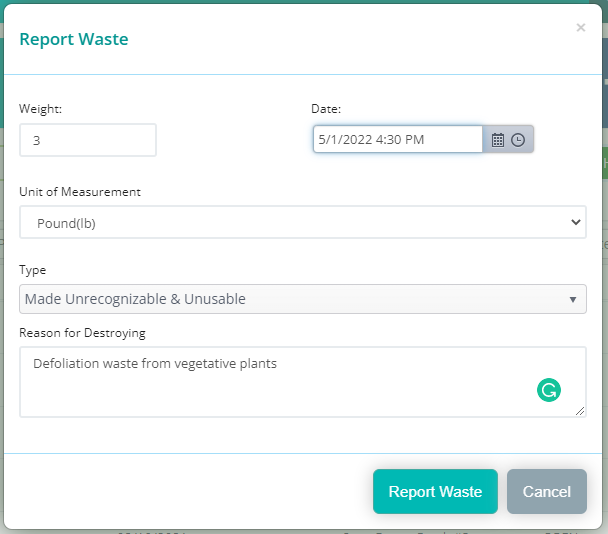
Task: Click the Unit of Measurement label
Action: pyautogui.click(x=80, y=192)
